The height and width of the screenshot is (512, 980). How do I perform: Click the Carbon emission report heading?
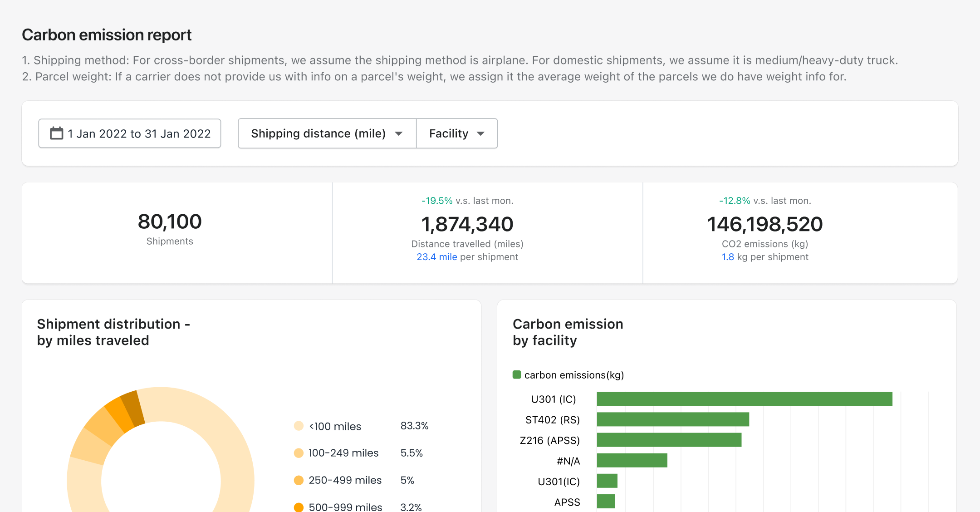[x=107, y=35]
